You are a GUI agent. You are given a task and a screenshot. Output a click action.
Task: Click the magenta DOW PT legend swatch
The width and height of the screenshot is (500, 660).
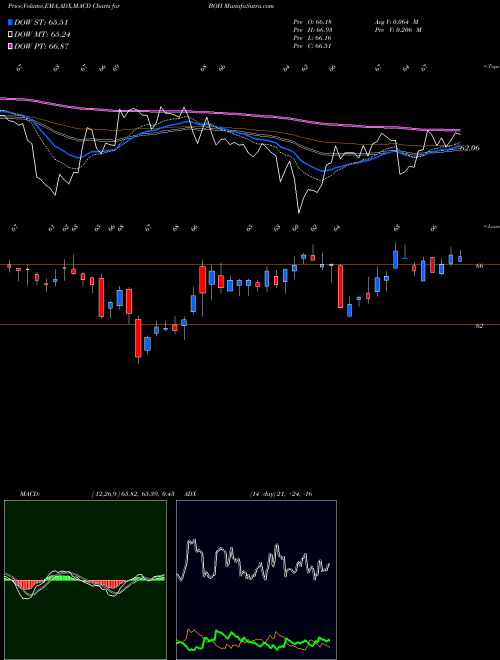(10, 46)
